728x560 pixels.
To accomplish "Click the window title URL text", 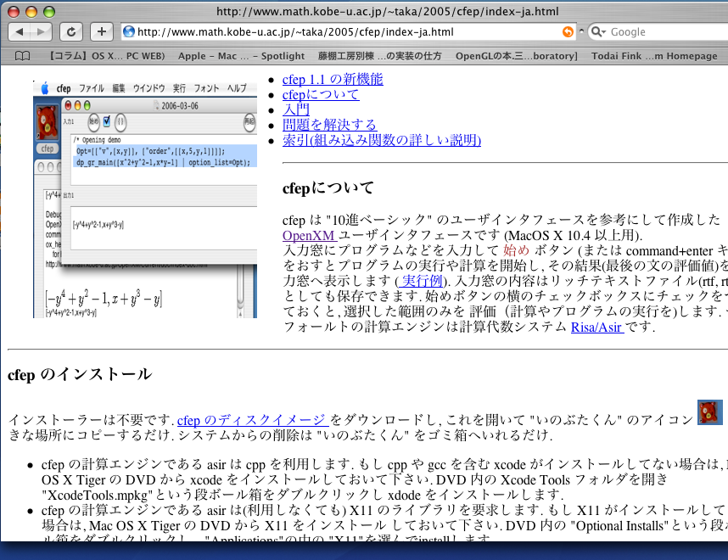I will point(387,11).
